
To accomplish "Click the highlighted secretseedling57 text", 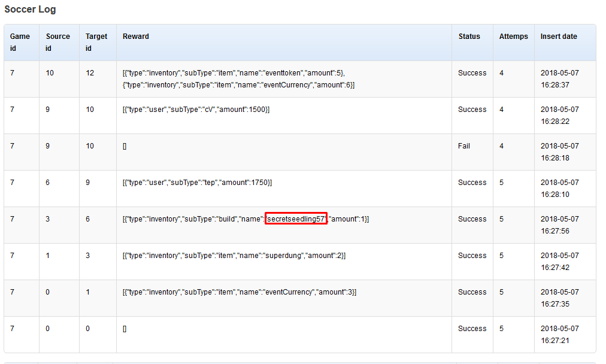I will pos(296,219).
